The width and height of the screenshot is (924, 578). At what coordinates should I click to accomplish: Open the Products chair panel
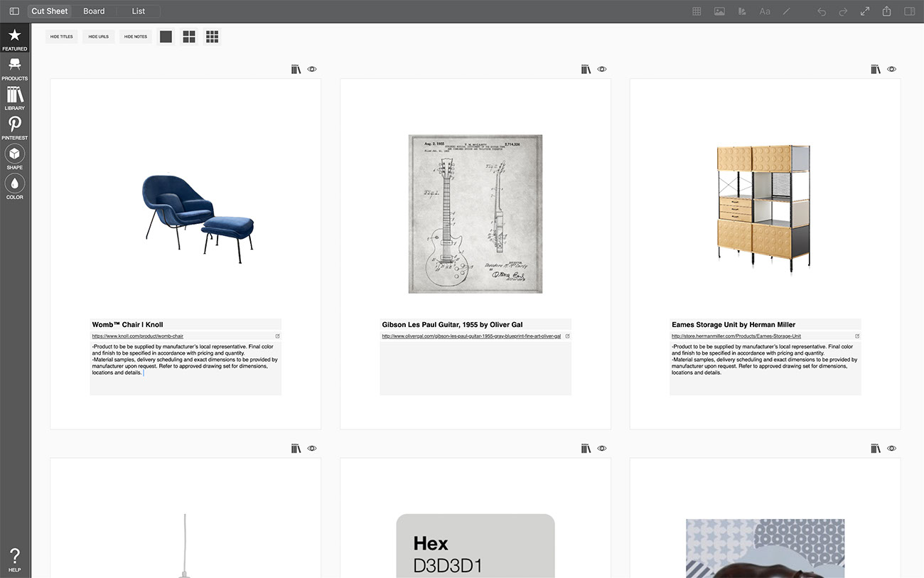click(x=14, y=68)
